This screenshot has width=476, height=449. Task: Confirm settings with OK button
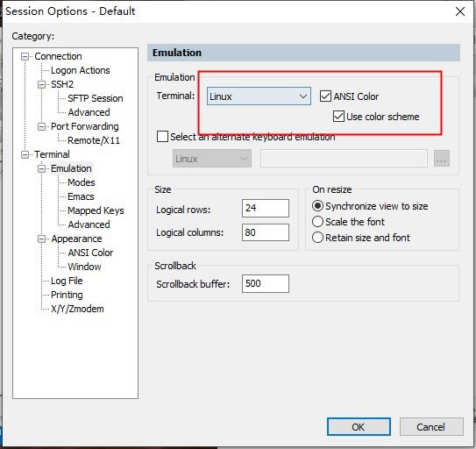tap(359, 427)
